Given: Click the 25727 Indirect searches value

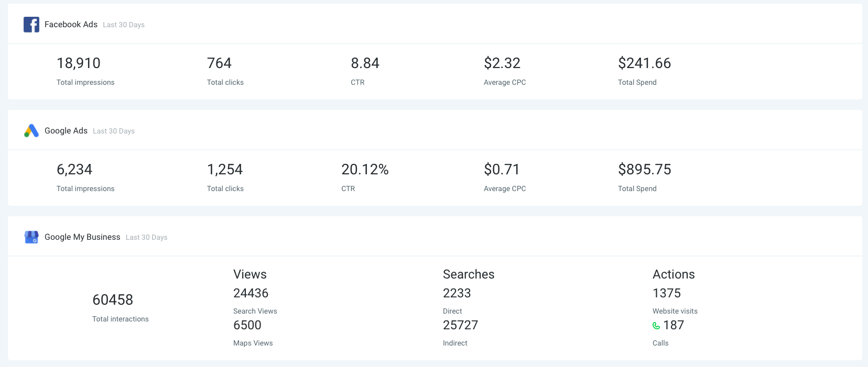Looking at the screenshot, I should [460, 325].
